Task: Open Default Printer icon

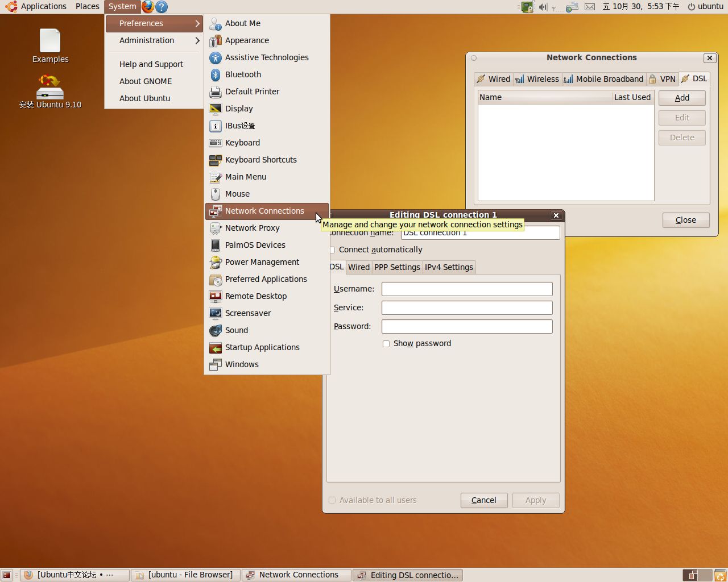Action: point(215,92)
